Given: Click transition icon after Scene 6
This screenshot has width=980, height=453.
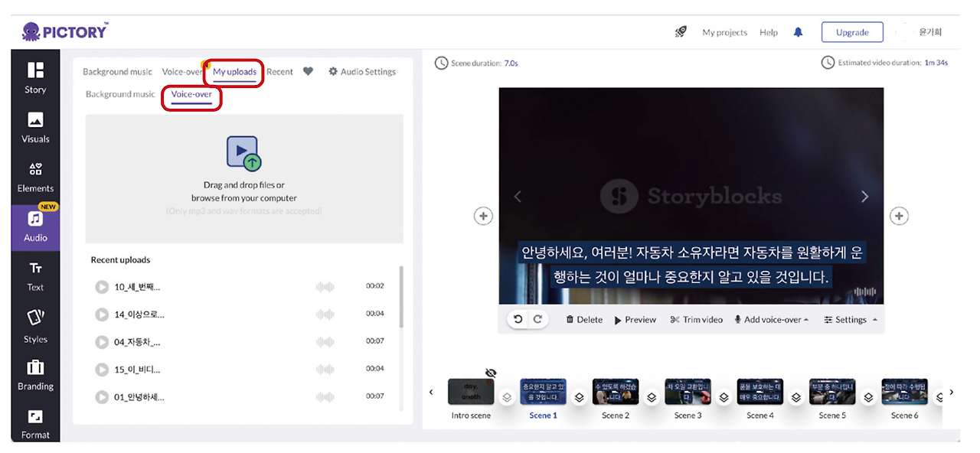Looking at the screenshot, I should point(939,398).
